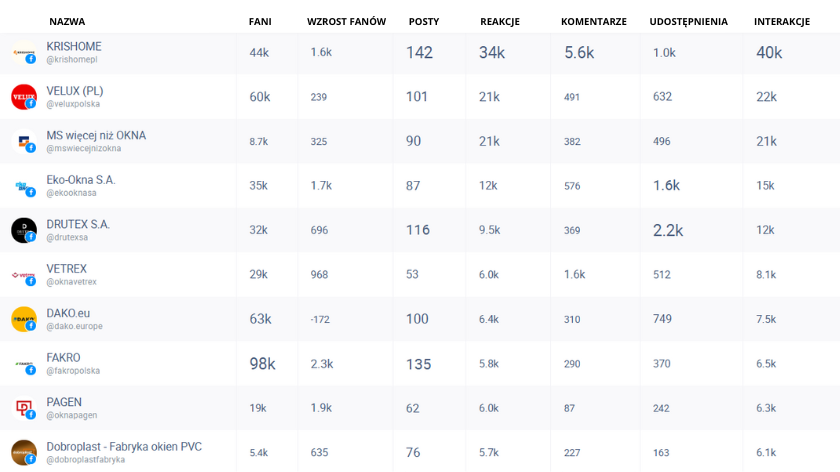This screenshot has width=840, height=472.
Task: Click the KRISHOME profile logo icon
Action: (x=24, y=53)
